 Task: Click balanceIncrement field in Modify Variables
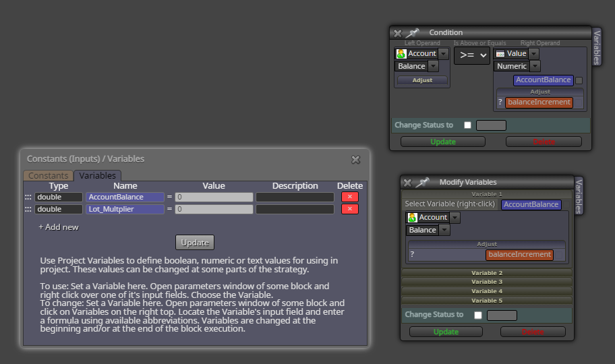[519, 255]
